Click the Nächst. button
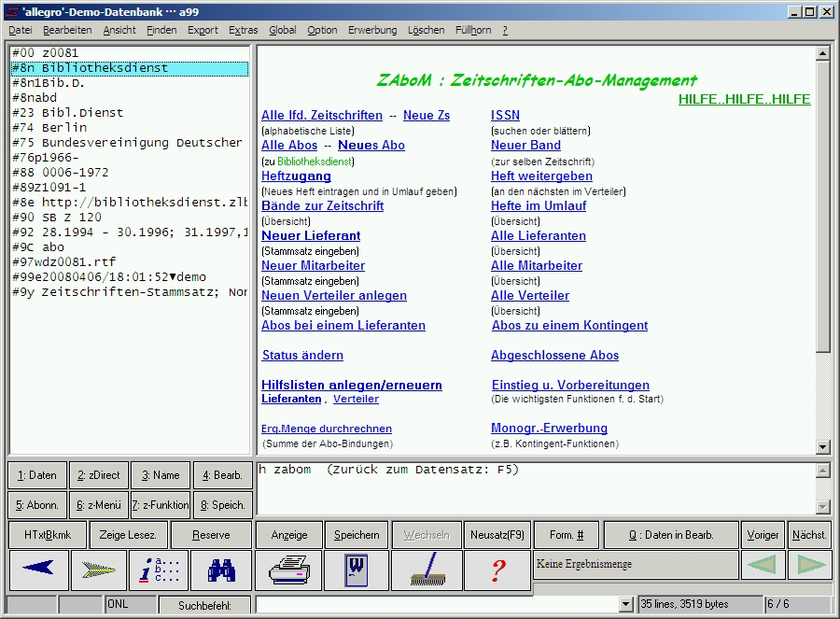The height and width of the screenshot is (619, 840). (809, 535)
